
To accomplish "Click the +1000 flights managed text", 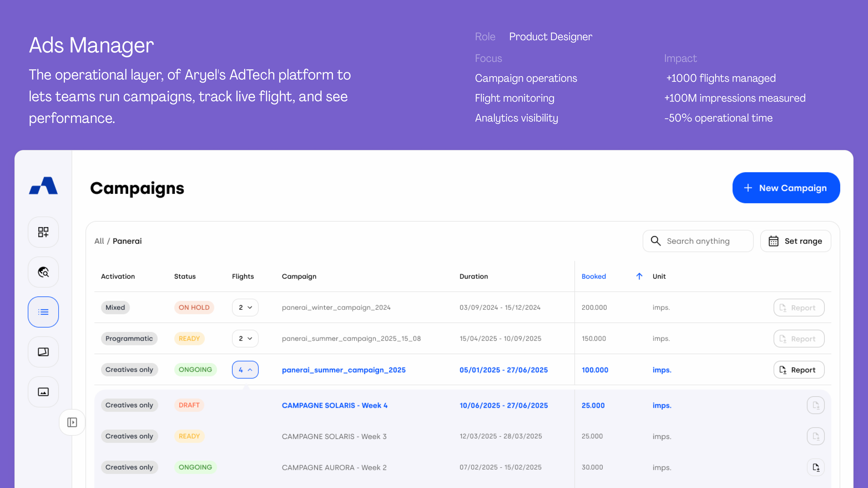I will click(x=721, y=78).
